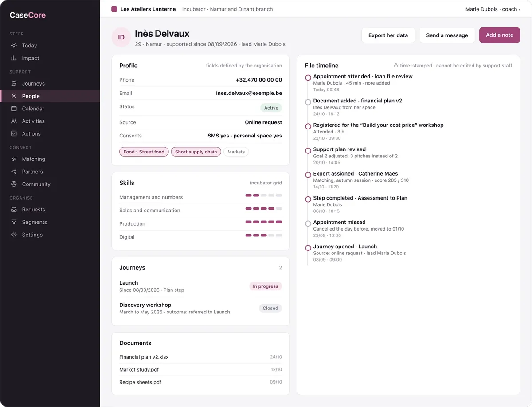The width and height of the screenshot is (532, 407).
Task: Select the Short supply chain tag
Action: (x=196, y=152)
